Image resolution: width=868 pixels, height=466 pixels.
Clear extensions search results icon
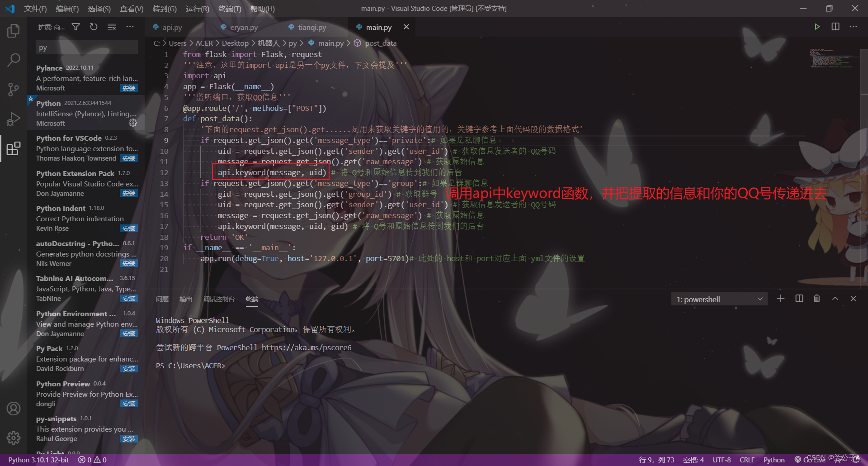pos(112,27)
